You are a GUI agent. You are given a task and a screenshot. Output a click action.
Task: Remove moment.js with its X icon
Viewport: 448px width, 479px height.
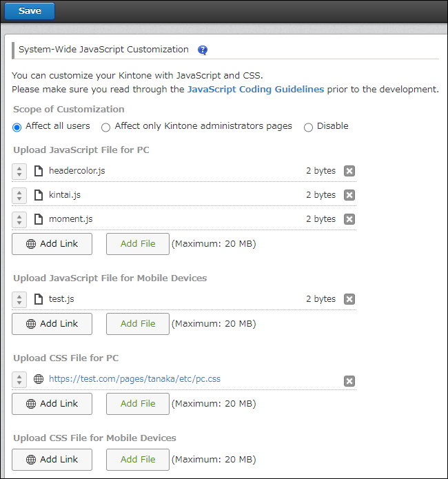tap(349, 219)
